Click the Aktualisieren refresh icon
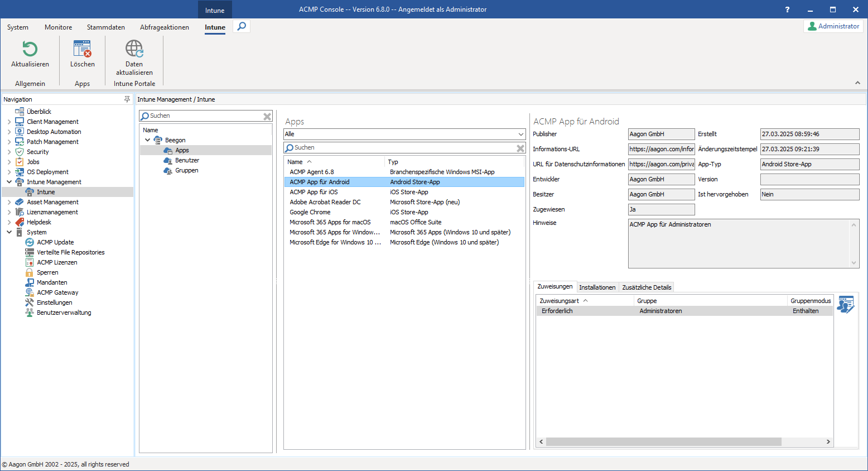 click(30, 49)
